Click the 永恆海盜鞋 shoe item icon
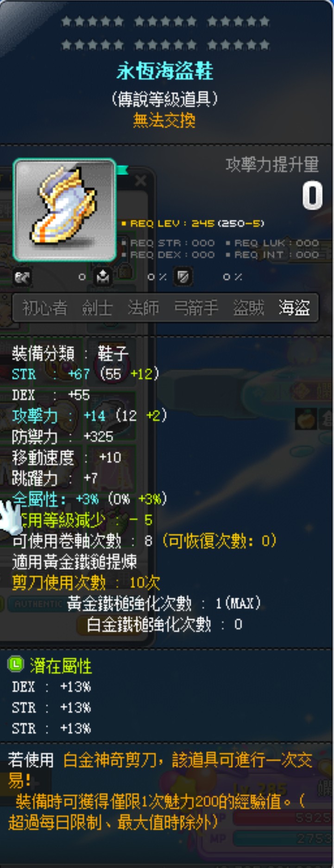 coord(64,210)
